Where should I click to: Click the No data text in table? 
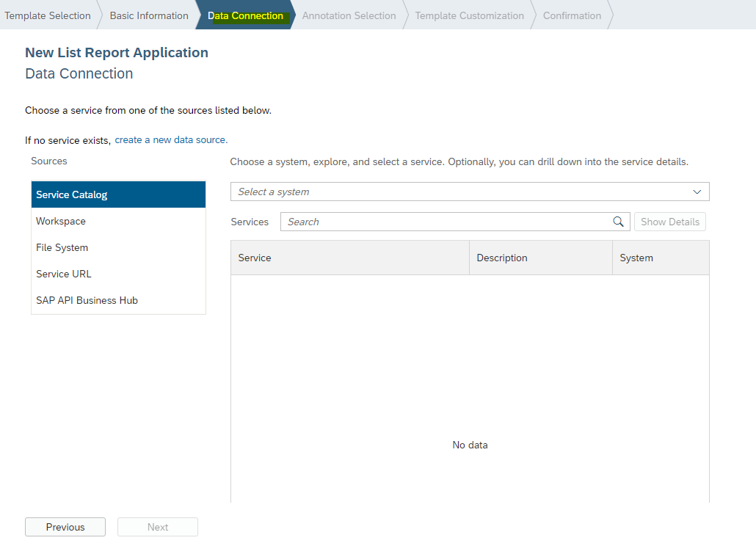(x=470, y=445)
